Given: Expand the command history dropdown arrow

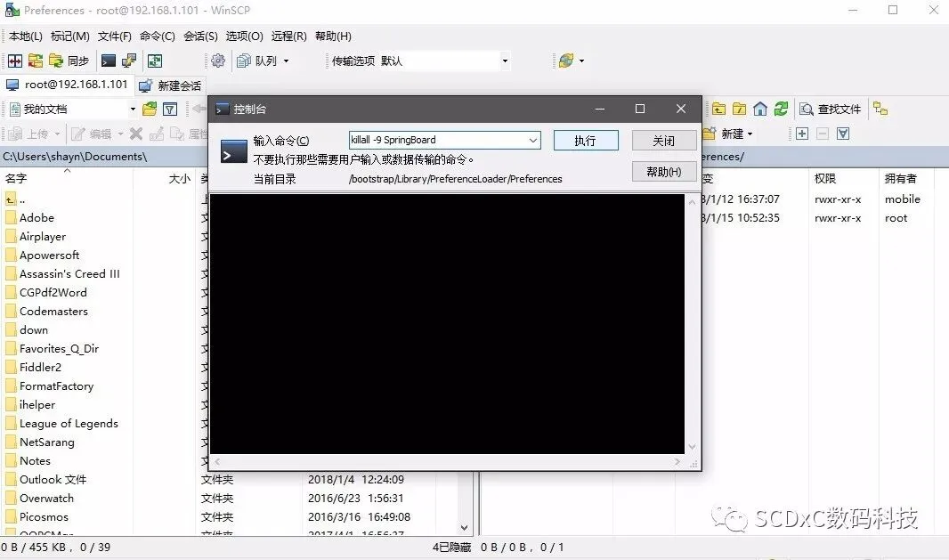Looking at the screenshot, I should coord(533,140).
